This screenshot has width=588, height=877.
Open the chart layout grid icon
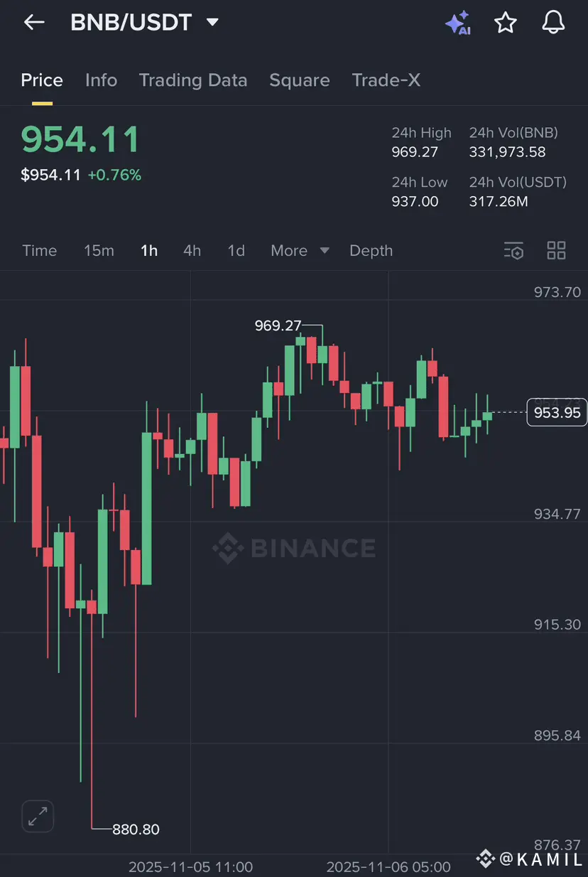click(x=556, y=250)
